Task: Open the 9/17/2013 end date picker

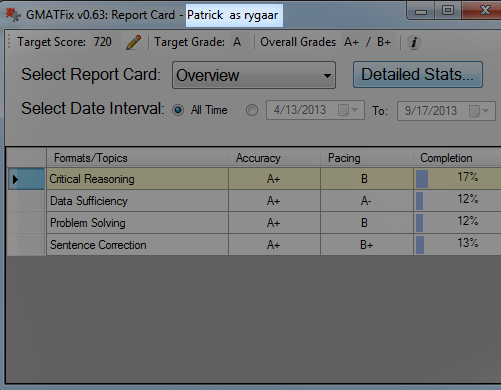Action: point(446,111)
